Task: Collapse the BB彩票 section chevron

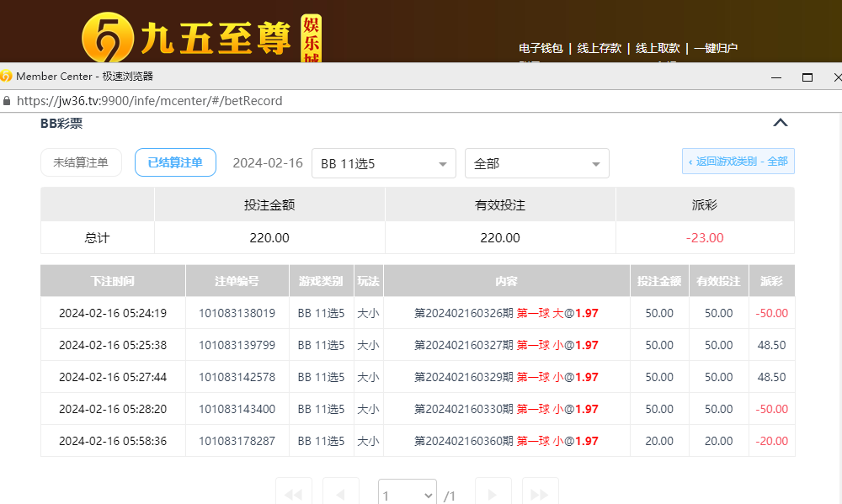Action: [x=781, y=123]
